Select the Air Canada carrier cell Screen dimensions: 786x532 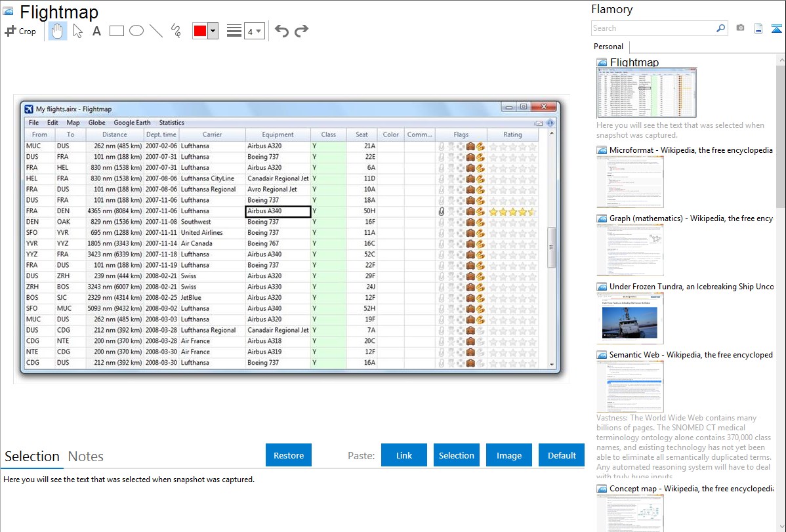point(212,243)
